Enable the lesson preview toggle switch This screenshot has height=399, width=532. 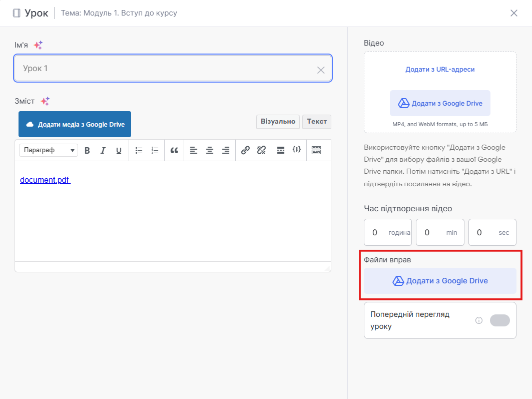[499, 320]
